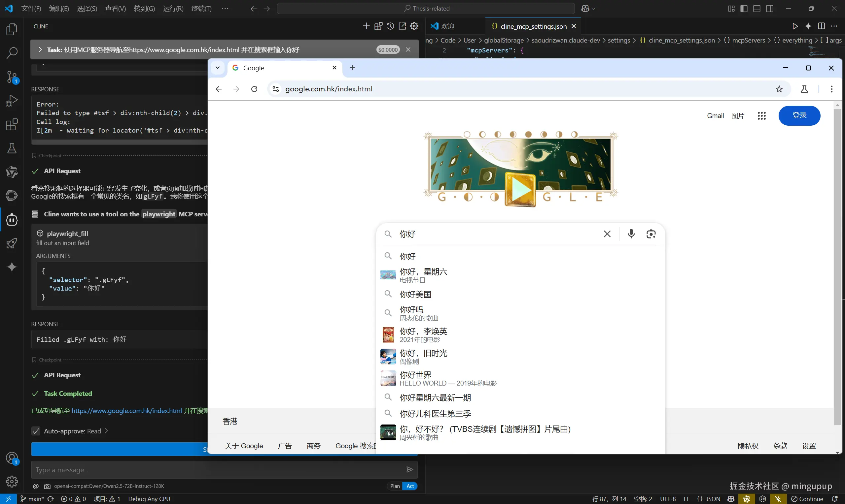Open Cline robot icon in sidebar
This screenshot has height=504, width=845.
12,220
